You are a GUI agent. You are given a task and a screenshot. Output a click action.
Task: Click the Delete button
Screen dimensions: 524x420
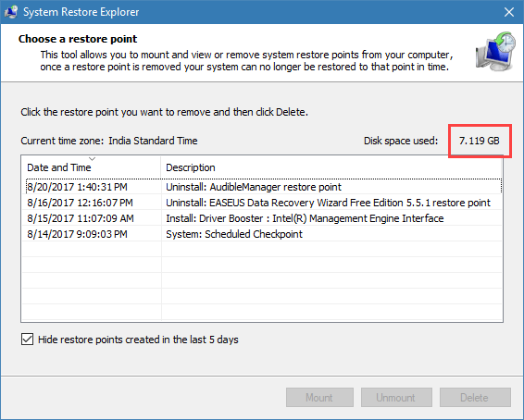pyautogui.click(x=475, y=397)
